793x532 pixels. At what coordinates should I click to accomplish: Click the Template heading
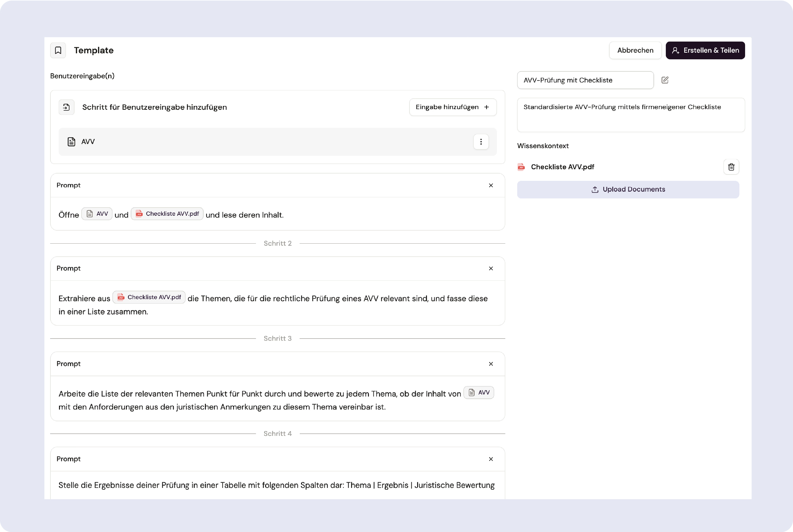pyautogui.click(x=94, y=50)
